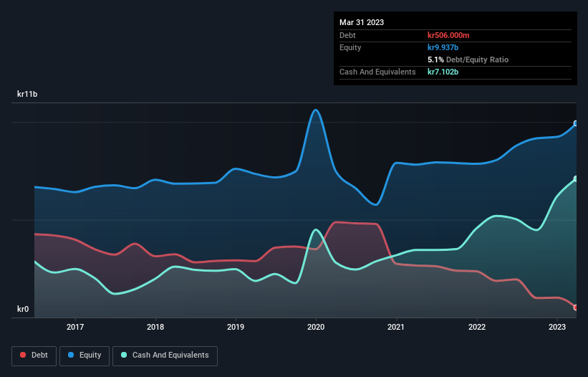Click the cash line peak at 2020
Image resolution: width=588 pixels, height=377 pixels.
(316, 229)
